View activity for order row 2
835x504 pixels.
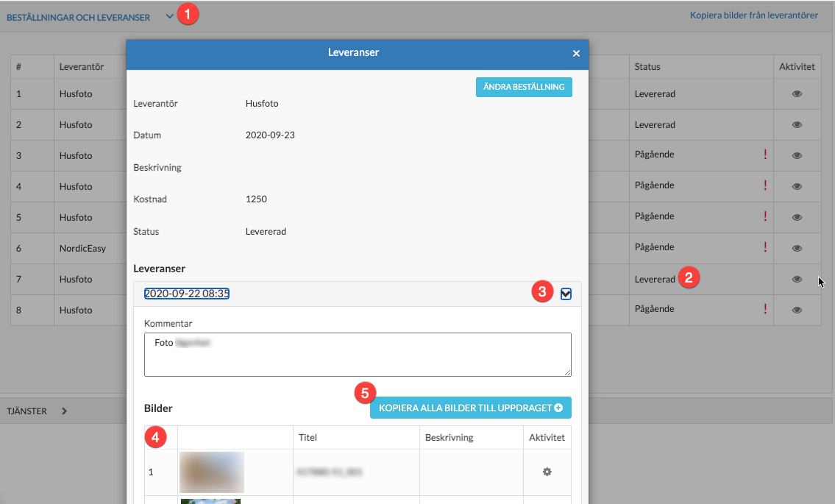point(797,124)
